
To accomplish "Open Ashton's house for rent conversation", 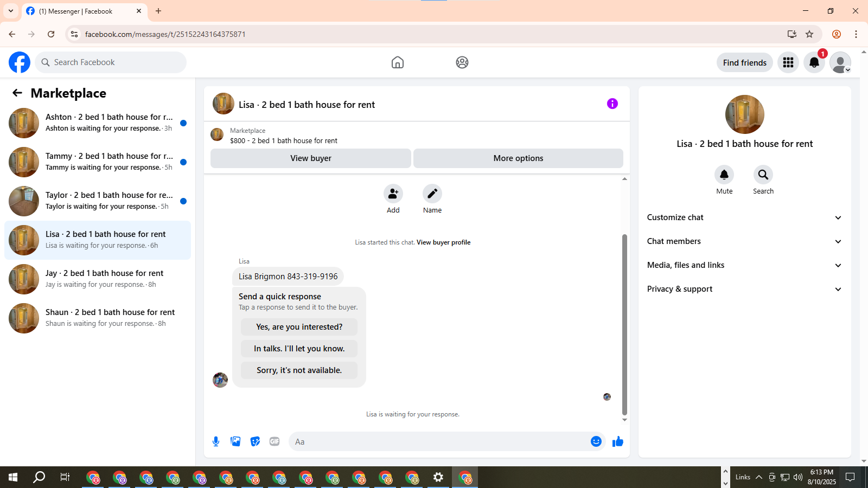I will click(98, 123).
